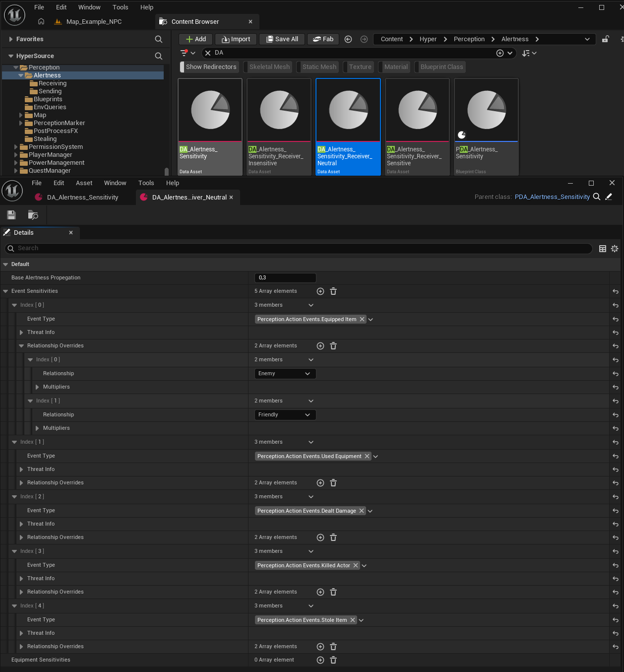Open the Relationship dropdown set to Enemy
624x672 pixels.
point(285,374)
